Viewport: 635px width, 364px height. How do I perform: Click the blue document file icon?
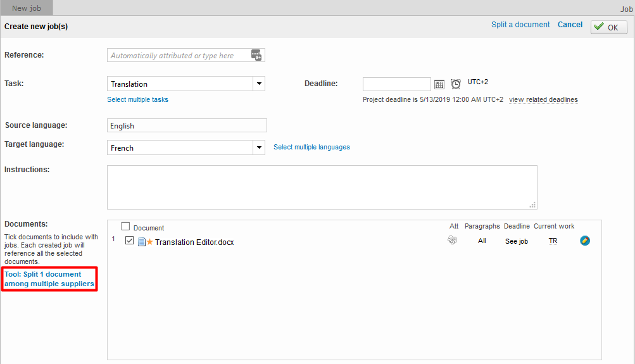(142, 242)
